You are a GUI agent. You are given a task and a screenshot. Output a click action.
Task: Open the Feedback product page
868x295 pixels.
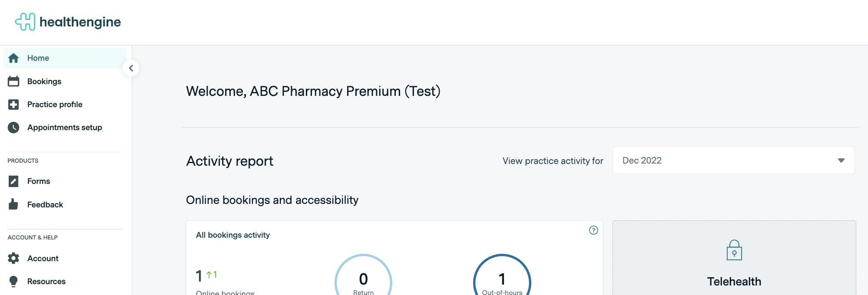pos(45,205)
